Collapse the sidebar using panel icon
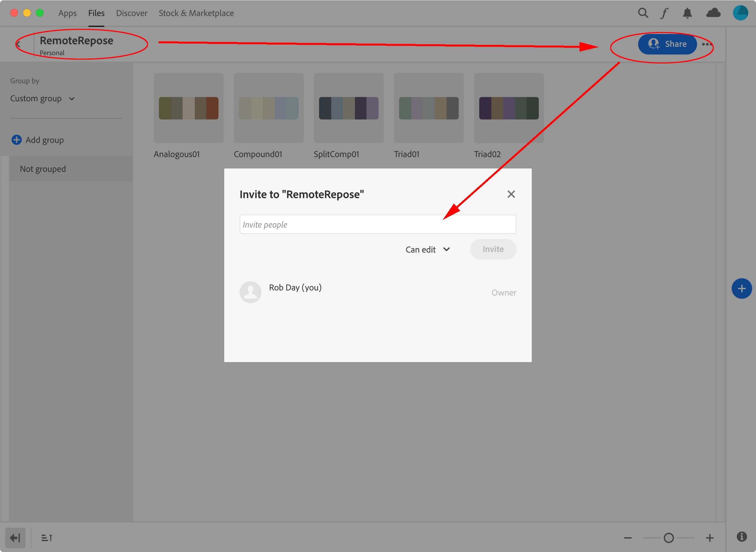This screenshot has width=756, height=552. point(15,538)
